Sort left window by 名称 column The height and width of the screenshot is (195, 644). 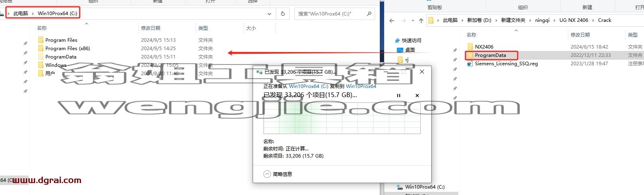[42, 28]
